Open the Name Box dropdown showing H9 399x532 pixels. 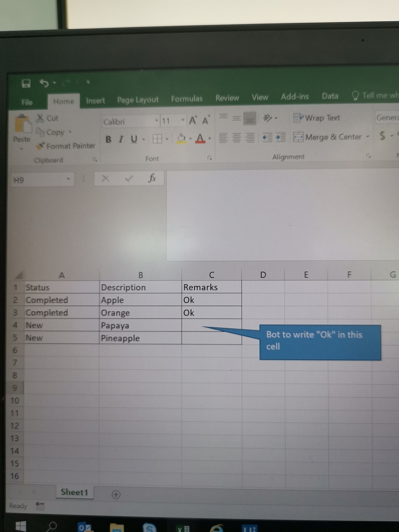click(68, 179)
